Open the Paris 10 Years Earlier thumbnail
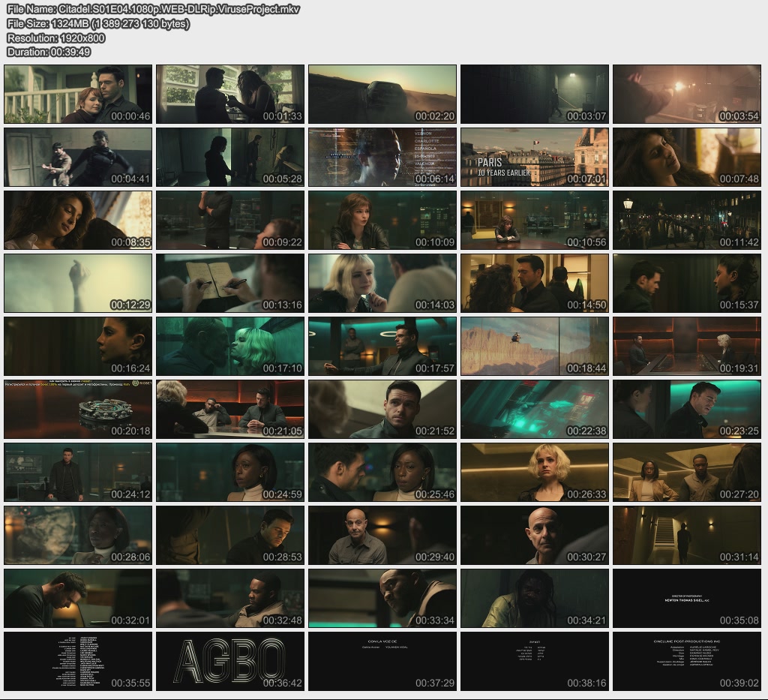The height and width of the screenshot is (700, 768). 535,158
